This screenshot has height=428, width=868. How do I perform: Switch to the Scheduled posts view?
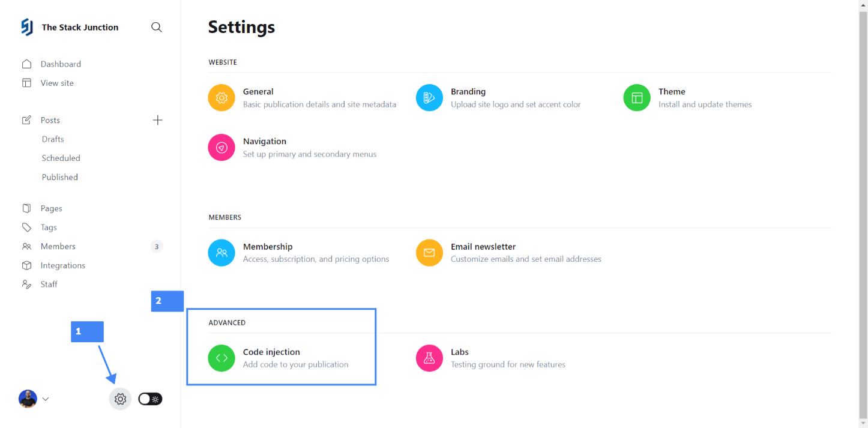click(61, 158)
